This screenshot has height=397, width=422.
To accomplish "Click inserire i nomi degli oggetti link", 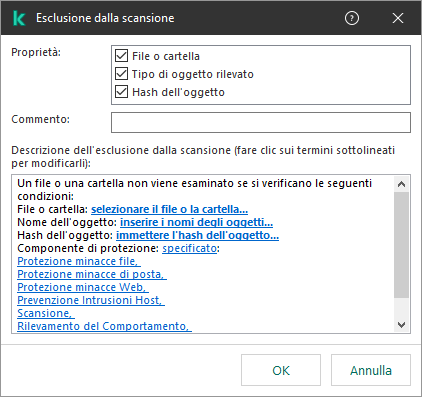I will [196, 222].
